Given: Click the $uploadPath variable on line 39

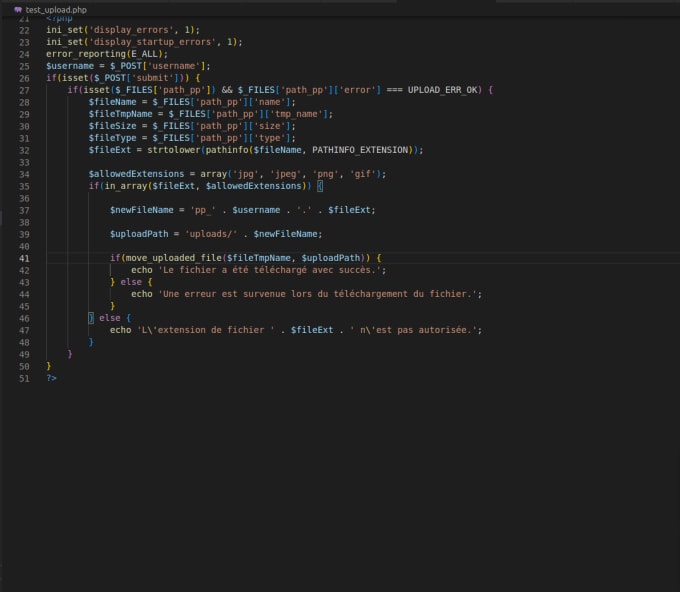Looking at the screenshot, I should pos(139,234).
